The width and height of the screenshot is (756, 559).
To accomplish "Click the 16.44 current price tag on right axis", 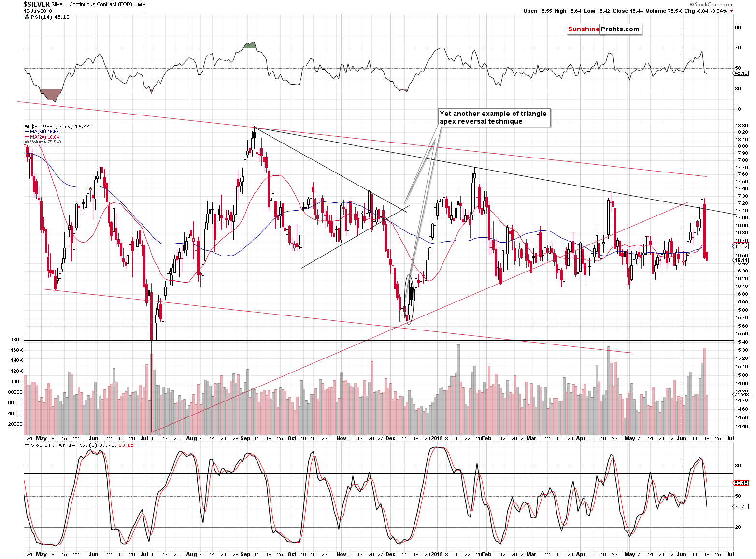I will coord(741,261).
